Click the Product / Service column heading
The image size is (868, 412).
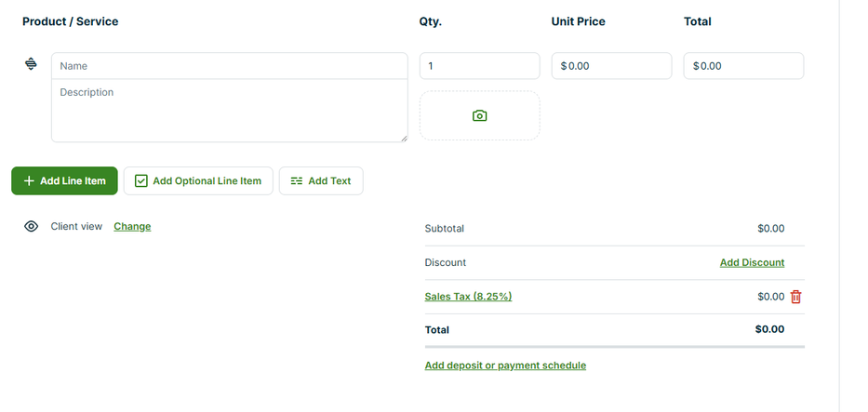point(71,21)
